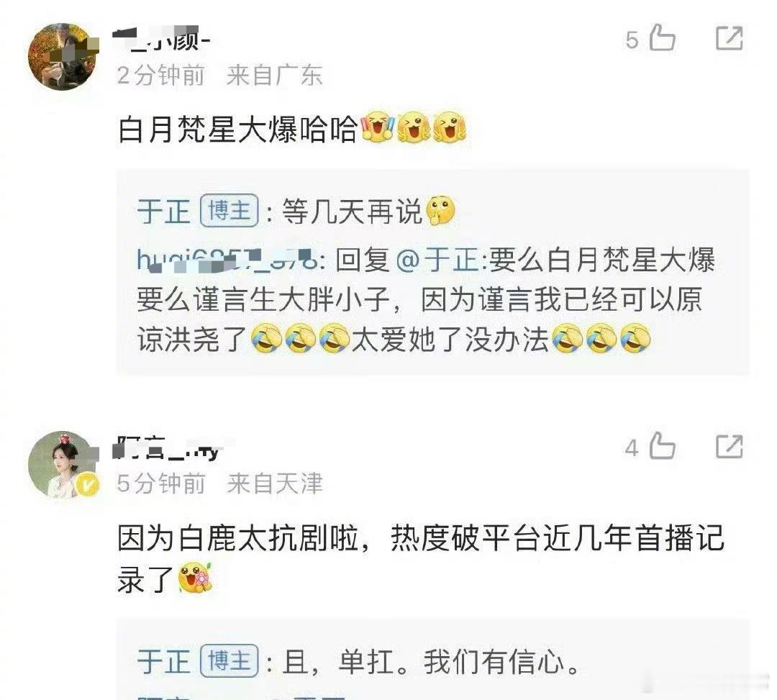The width and height of the screenshot is (777, 700).
Task: Open the first commenter's blurred username
Action: [161, 39]
